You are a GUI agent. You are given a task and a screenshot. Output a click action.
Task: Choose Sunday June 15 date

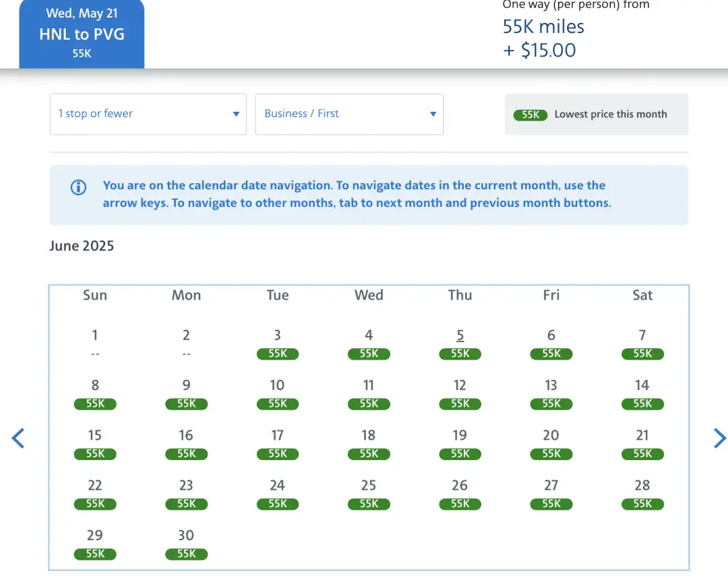point(95,443)
